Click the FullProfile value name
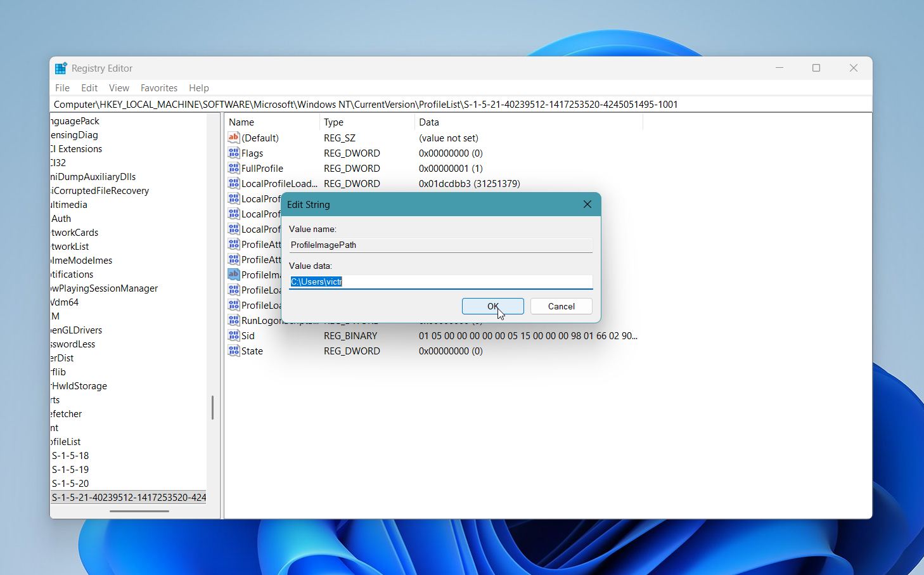 (x=262, y=168)
